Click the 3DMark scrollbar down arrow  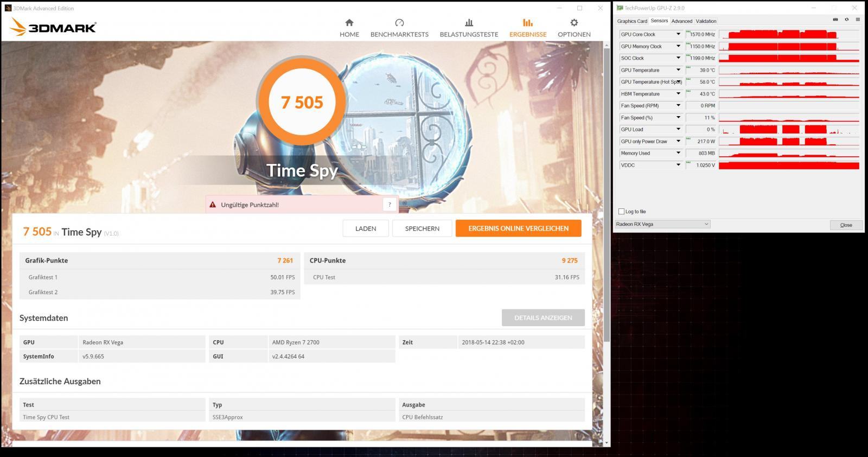pos(607,443)
